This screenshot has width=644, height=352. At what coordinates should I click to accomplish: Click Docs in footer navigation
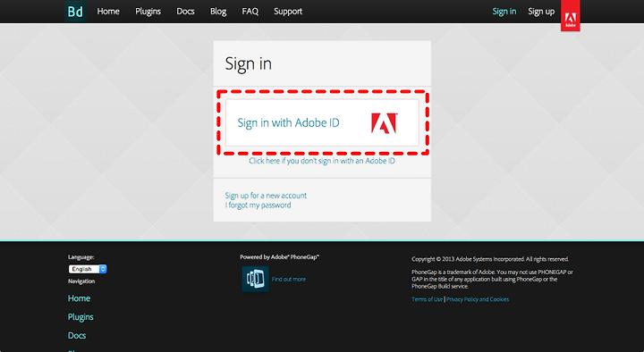click(77, 335)
